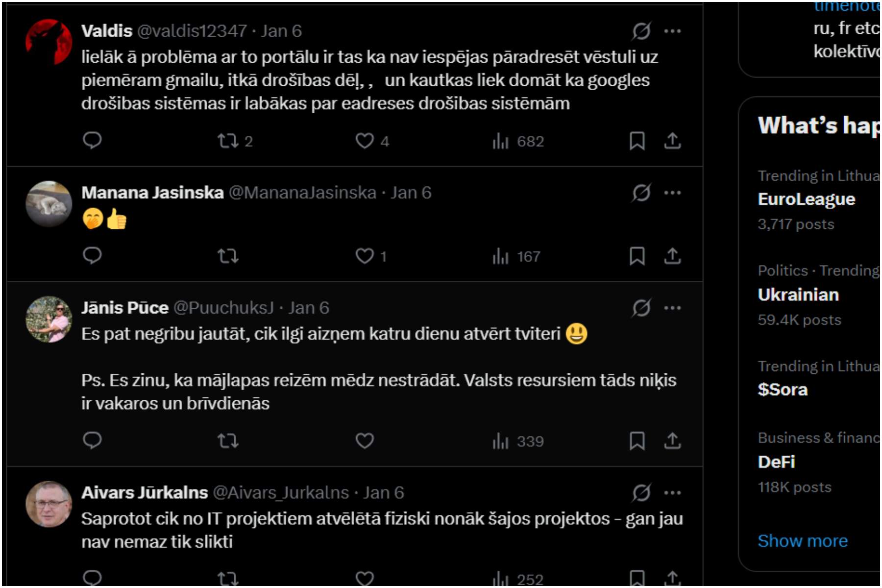The image size is (882, 588).
Task: Share Valdis's post
Action: pos(672,141)
